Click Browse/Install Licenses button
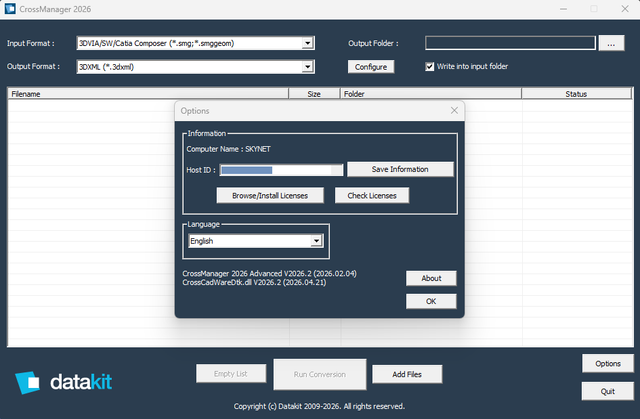Image resolution: width=640 pixels, height=419 pixels. [270, 195]
